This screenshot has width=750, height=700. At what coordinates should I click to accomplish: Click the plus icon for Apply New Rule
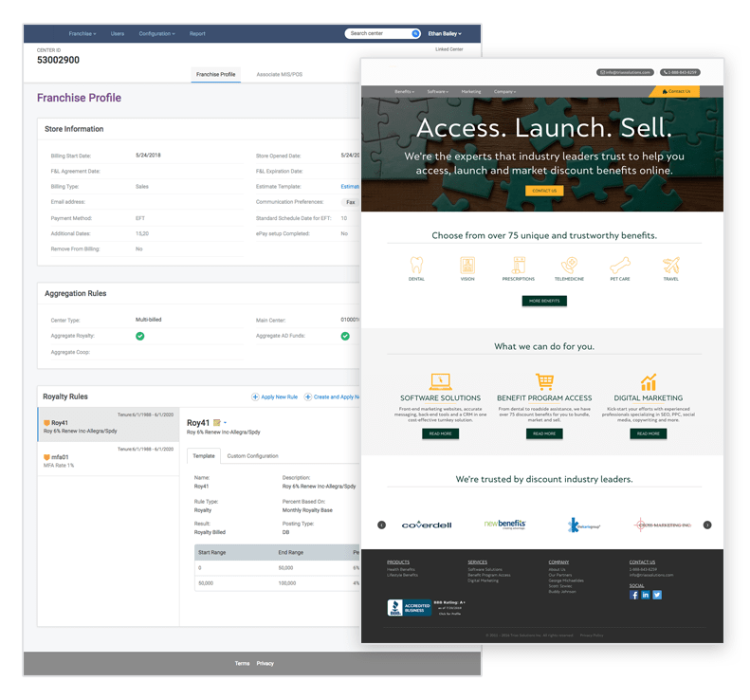255,396
